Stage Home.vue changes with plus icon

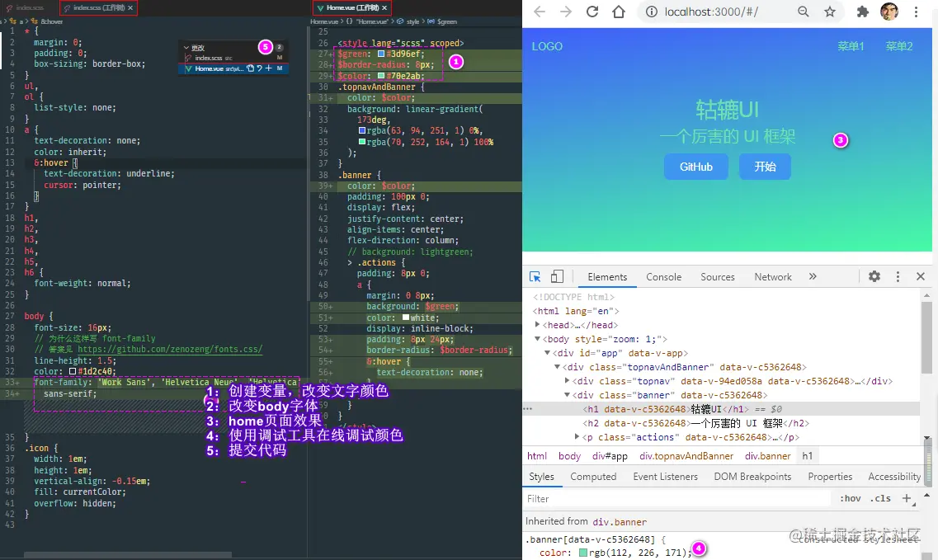[x=269, y=68]
